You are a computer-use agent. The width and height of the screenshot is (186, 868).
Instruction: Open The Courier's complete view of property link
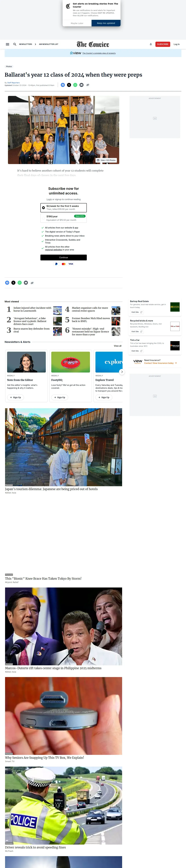99,53
